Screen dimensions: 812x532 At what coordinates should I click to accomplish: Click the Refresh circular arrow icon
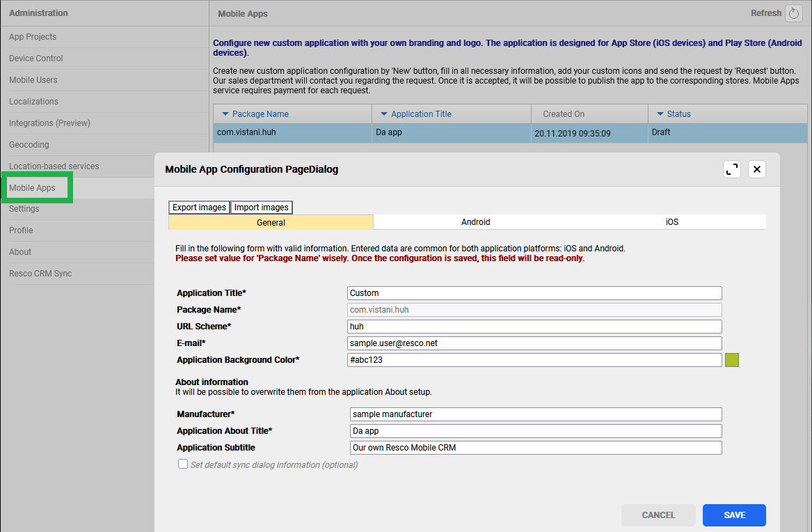(793, 13)
